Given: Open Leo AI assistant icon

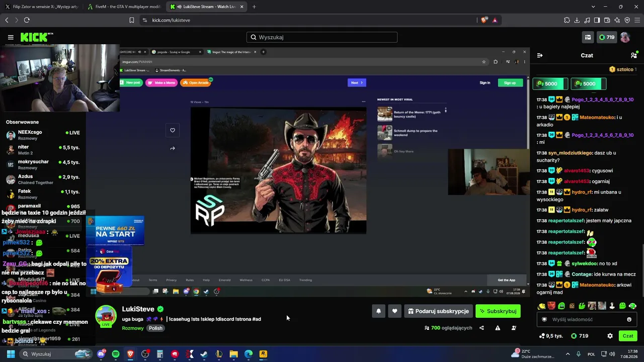Looking at the screenshot, I should [617, 20].
